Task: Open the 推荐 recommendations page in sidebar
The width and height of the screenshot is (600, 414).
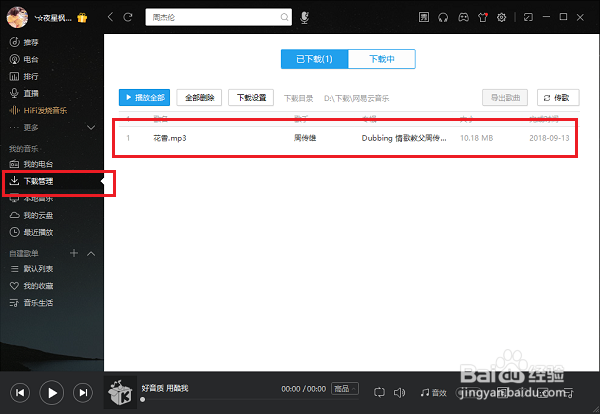Action: (x=24, y=42)
